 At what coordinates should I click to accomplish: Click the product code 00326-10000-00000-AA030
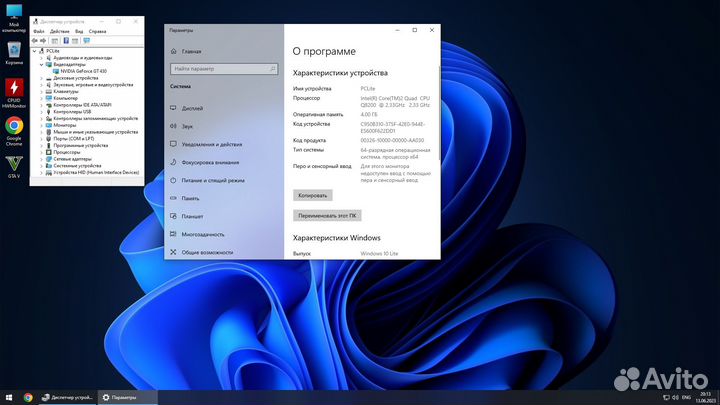[x=392, y=141]
